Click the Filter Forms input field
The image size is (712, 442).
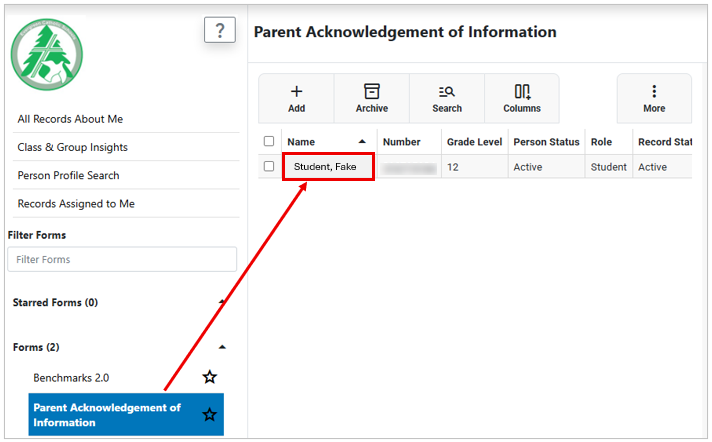tap(122, 259)
